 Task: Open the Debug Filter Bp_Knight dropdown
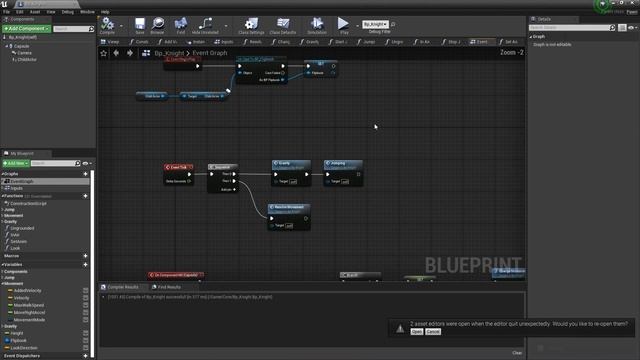(x=376, y=24)
